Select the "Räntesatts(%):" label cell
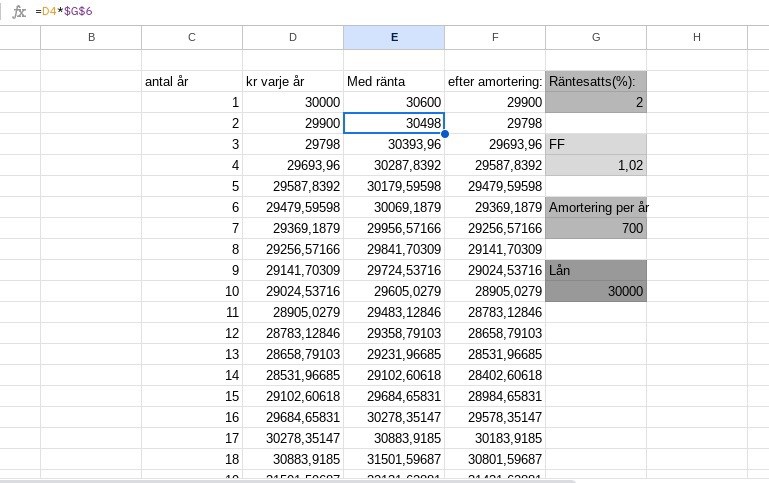Viewport: 769px width, 483px height. 596,81
